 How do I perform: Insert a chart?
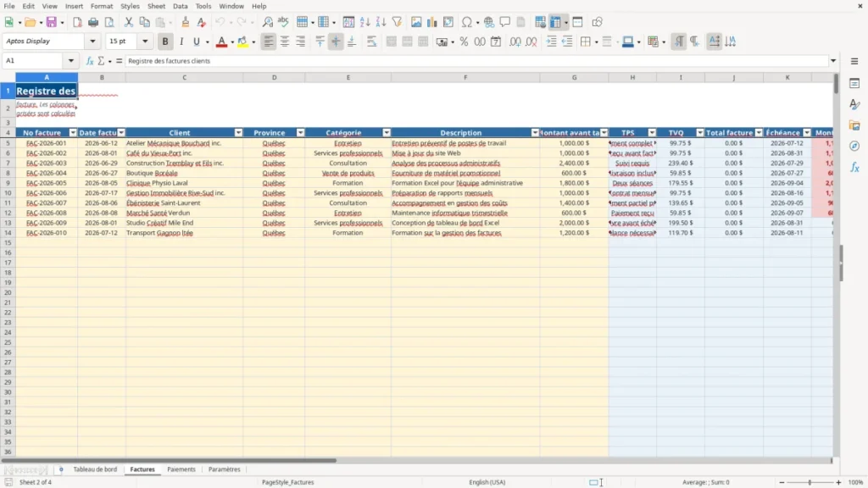tap(431, 22)
